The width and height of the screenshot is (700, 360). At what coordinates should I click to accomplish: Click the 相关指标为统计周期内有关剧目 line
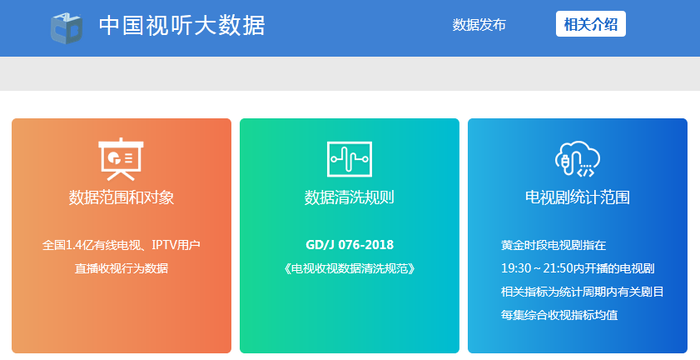tap(582, 292)
